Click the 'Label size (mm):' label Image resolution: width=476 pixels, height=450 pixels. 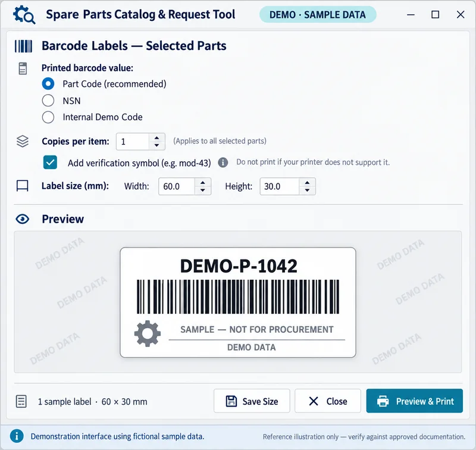coord(76,186)
